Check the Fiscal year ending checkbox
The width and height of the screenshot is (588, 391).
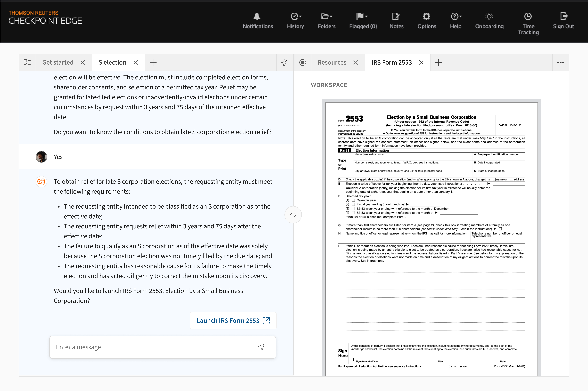tap(353, 204)
